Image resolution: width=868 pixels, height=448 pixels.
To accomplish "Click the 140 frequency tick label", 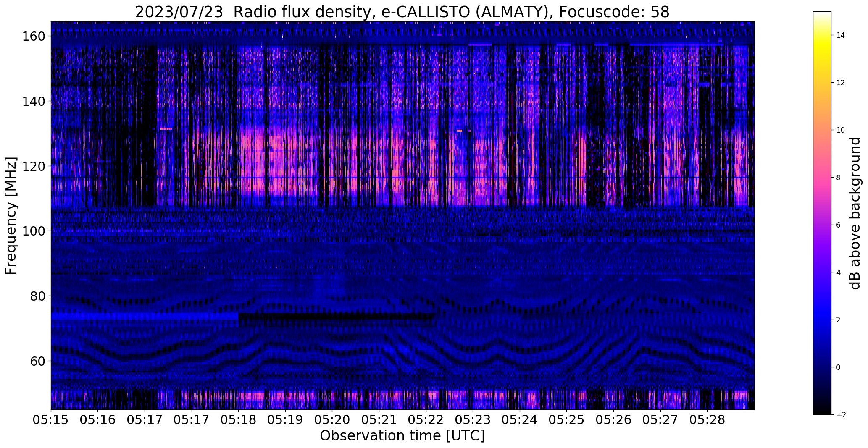I will click(x=33, y=102).
